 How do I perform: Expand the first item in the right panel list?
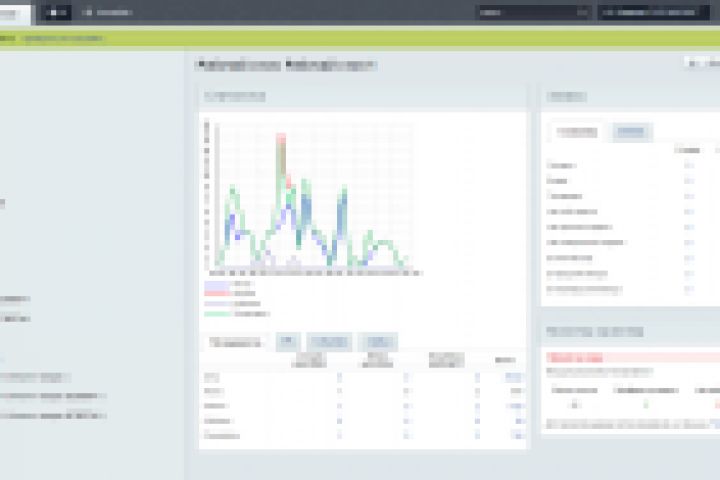(561, 165)
